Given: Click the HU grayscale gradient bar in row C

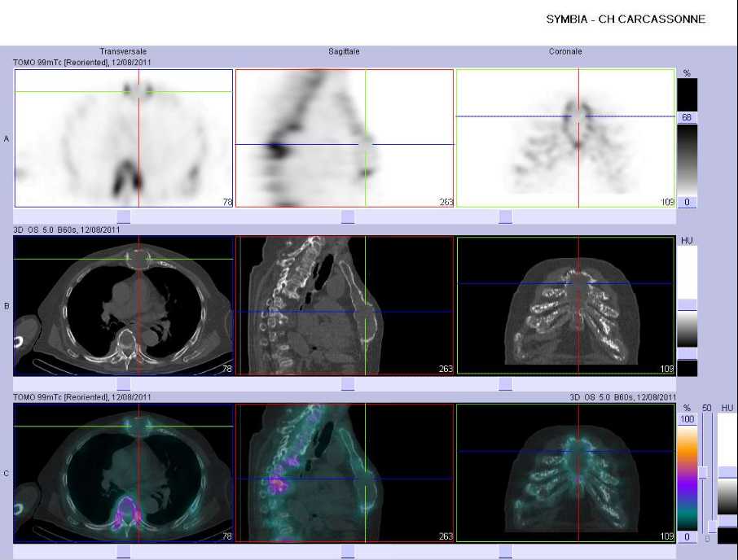Looking at the screenshot, I should tap(727, 497).
